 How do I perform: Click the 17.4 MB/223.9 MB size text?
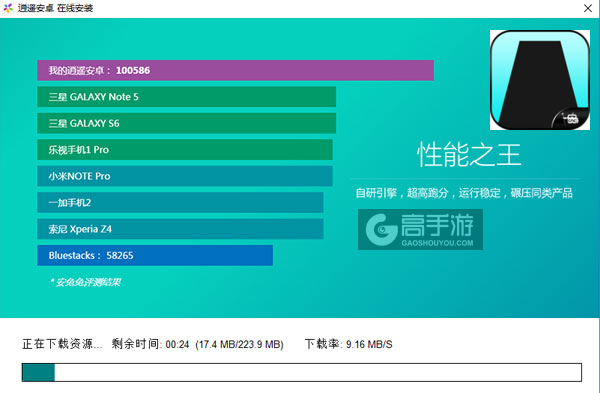coord(240,344)
